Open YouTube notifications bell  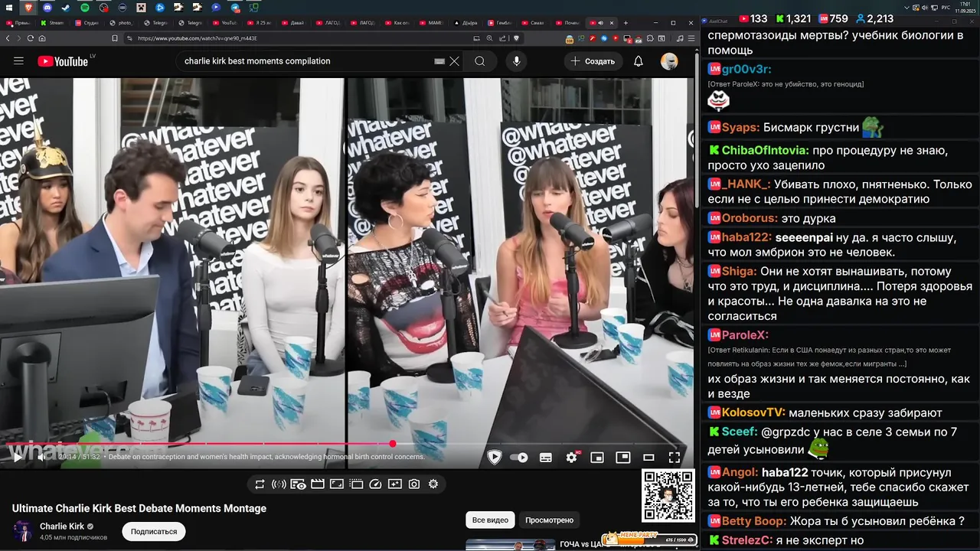(x=639, y=61)
